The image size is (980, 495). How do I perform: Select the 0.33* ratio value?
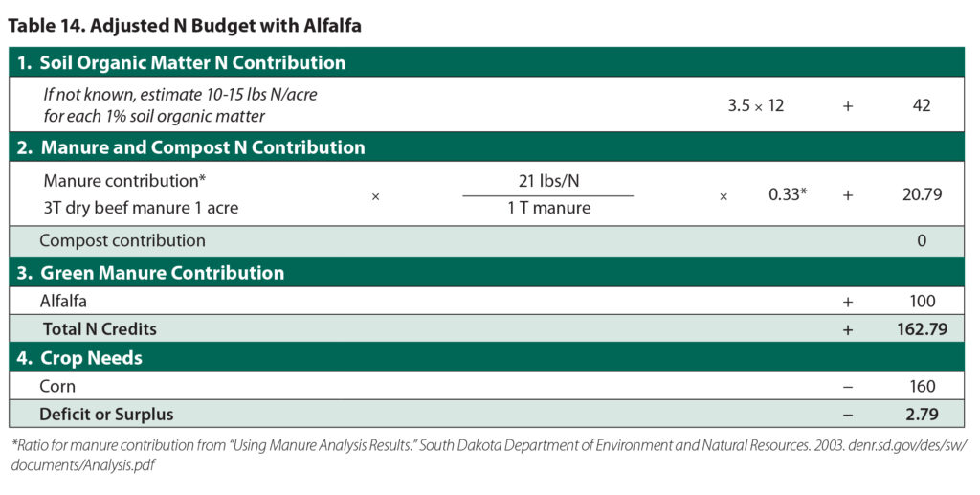[788, 194]
